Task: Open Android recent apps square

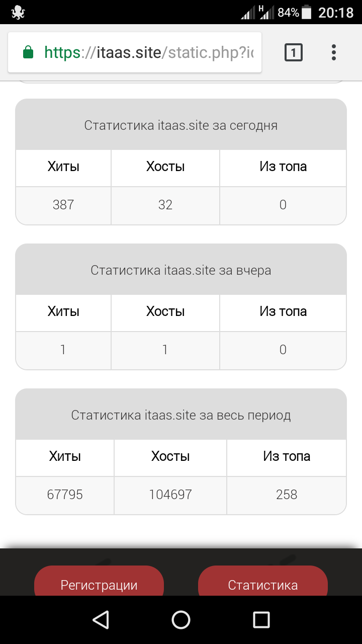Action: pyautogui.click(x=261, y=619)
